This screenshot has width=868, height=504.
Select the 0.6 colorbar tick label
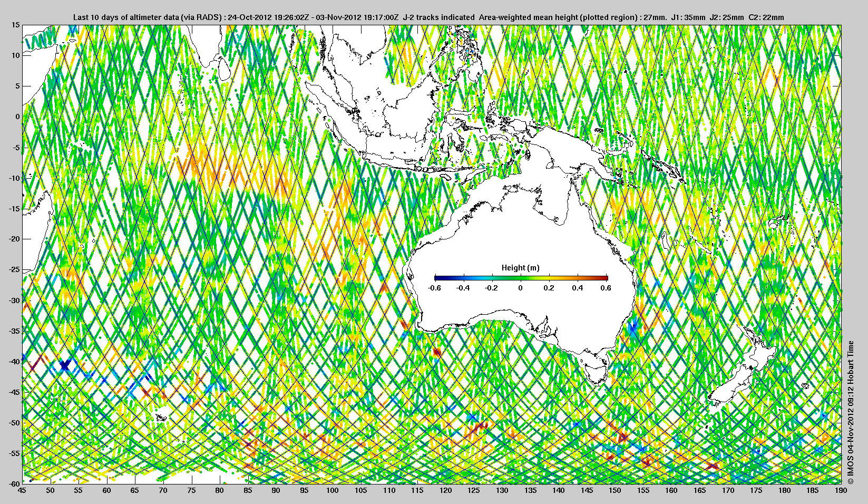(x=606, y=288)
